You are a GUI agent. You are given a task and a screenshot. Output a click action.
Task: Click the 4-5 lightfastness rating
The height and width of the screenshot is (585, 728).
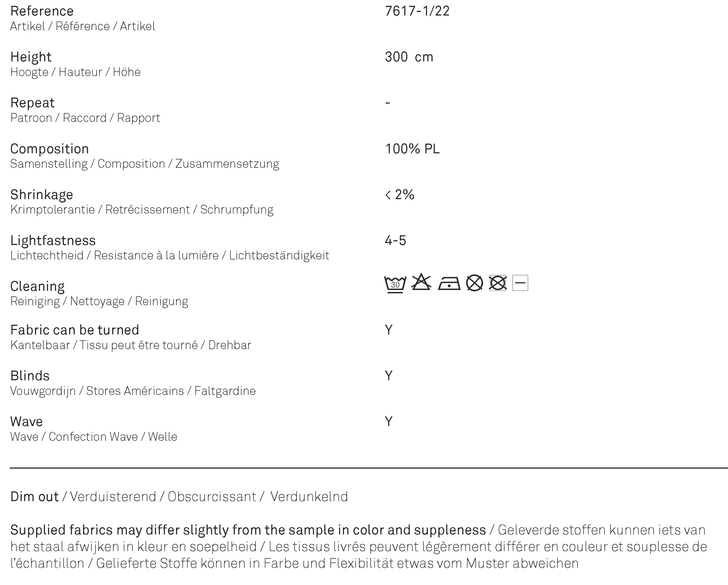395,241
